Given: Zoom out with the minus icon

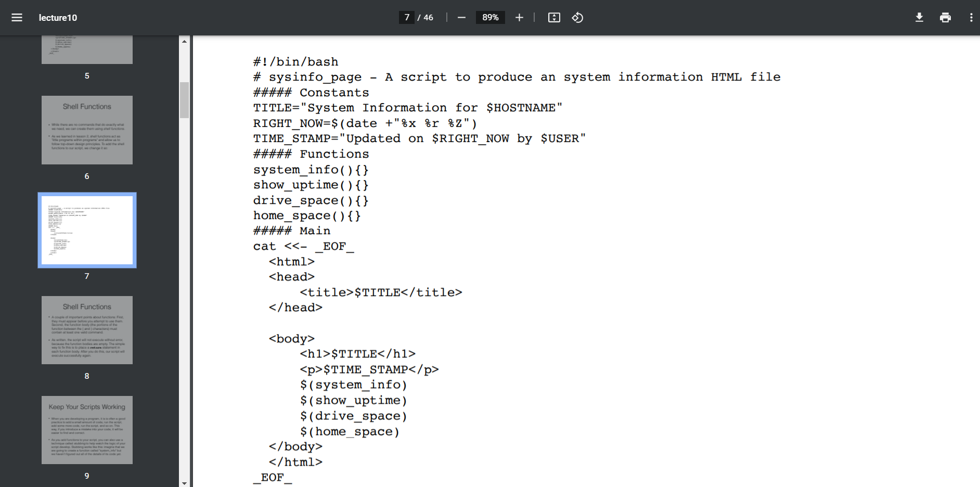Looking at the screenshot, I should click(x=461, y=17).
